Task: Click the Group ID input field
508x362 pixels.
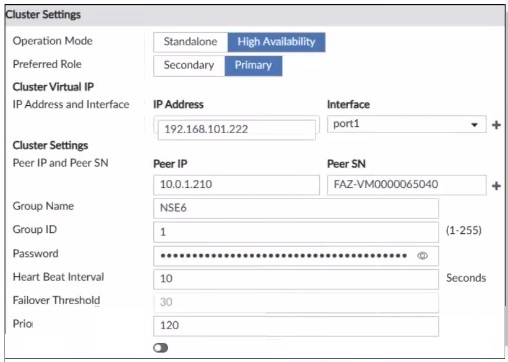Action: coord(296,232)
